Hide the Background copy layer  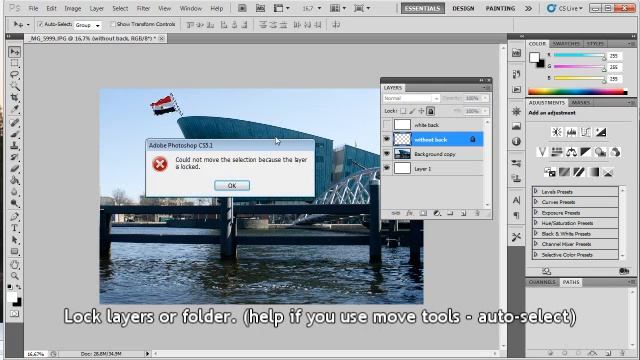(x=387, y=154)
